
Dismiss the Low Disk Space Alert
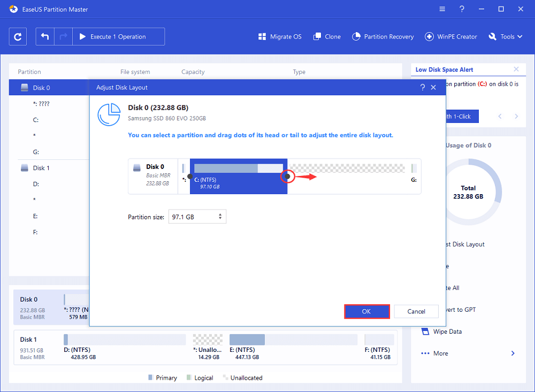[x=516, y=70]
